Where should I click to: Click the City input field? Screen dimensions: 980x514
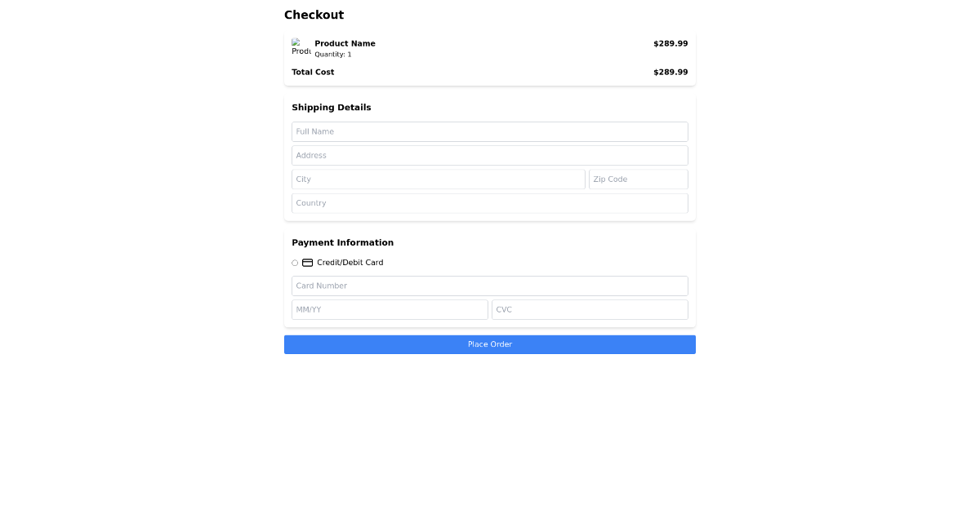[439, 179]
